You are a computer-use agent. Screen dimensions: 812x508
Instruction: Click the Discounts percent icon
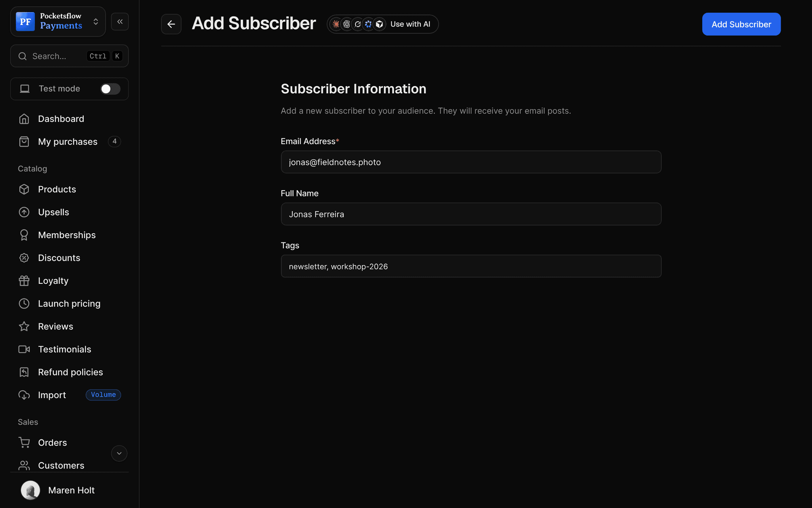tap(24, 258)
